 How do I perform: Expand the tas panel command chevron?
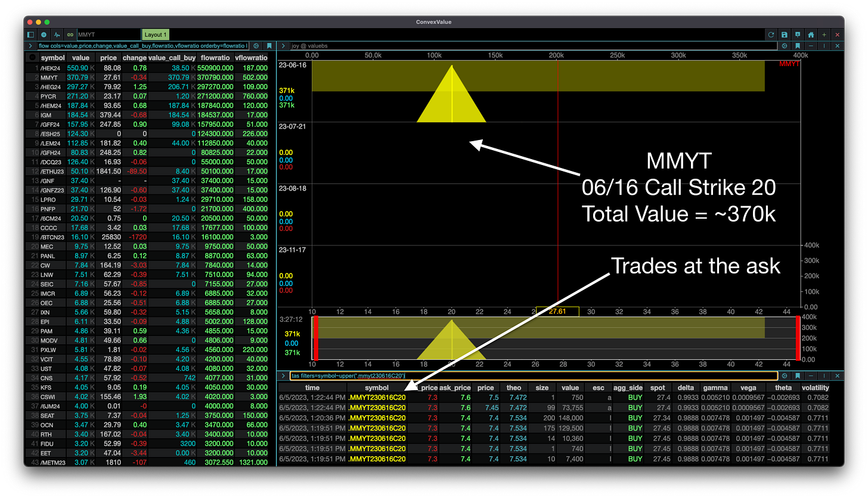283,376
